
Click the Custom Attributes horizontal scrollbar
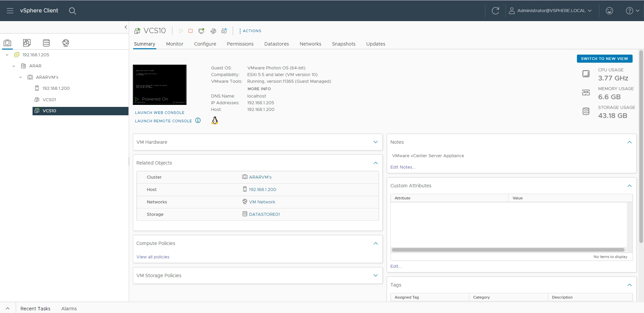pyautogui.click(x=508, y=250)
